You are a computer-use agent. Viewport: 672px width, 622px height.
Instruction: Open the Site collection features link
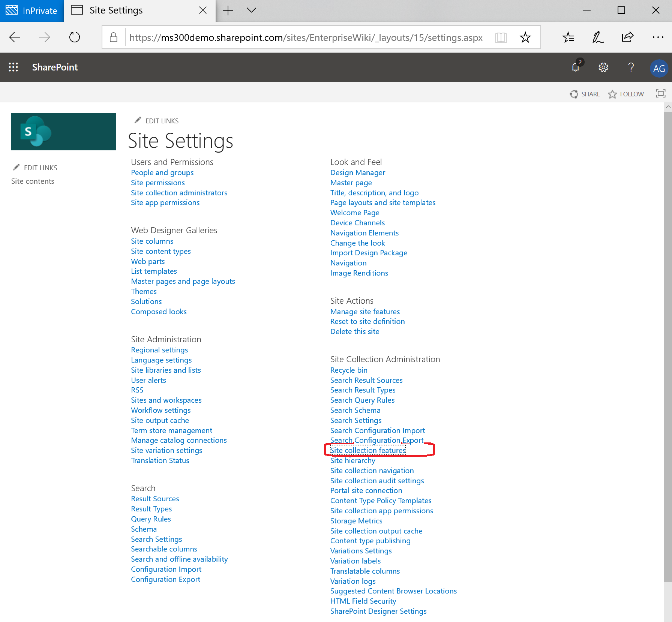[x=367, y=450]
